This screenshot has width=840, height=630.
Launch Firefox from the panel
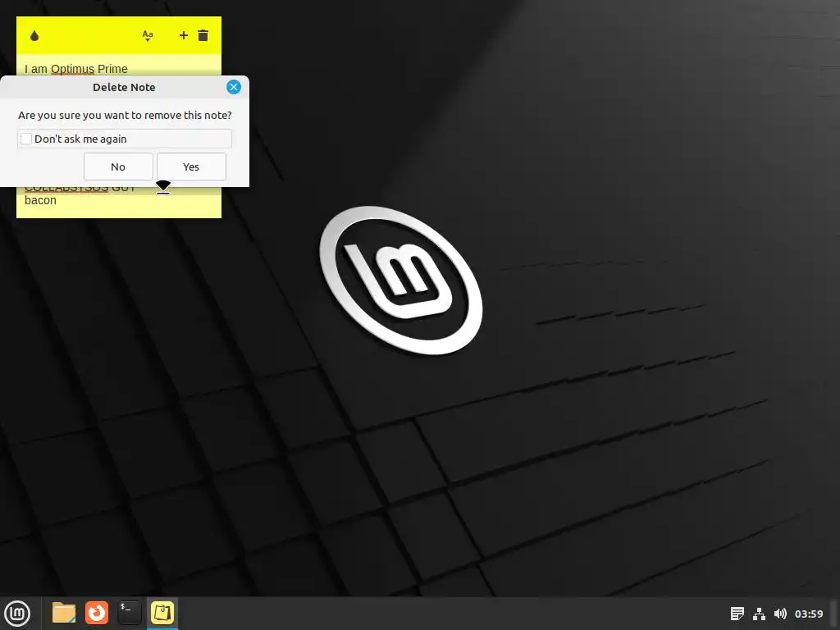97,613
